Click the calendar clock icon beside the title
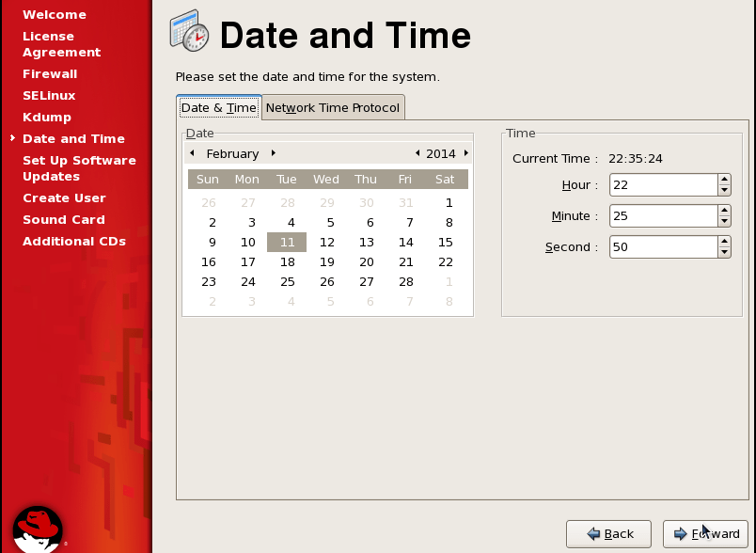This screenshot has width=756, height=553. coord(190,33)
